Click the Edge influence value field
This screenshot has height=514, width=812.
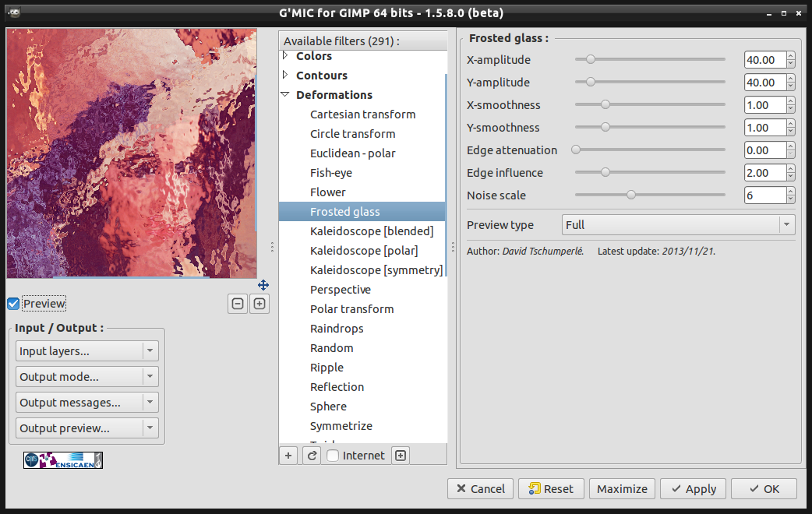tap(765, 173)
